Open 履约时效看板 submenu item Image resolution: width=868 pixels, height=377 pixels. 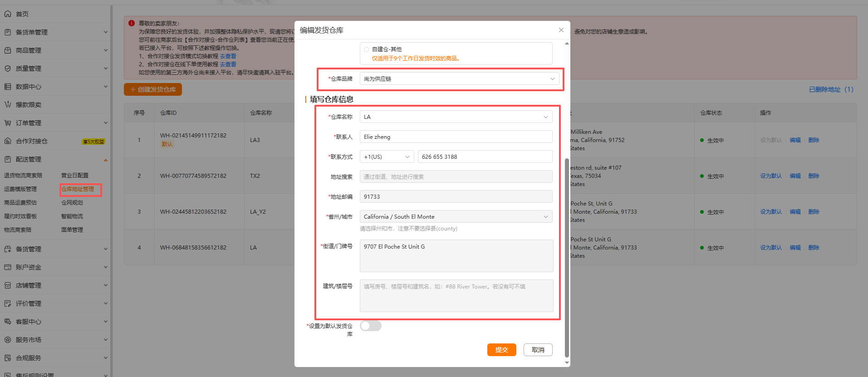(x=20, y=216)
